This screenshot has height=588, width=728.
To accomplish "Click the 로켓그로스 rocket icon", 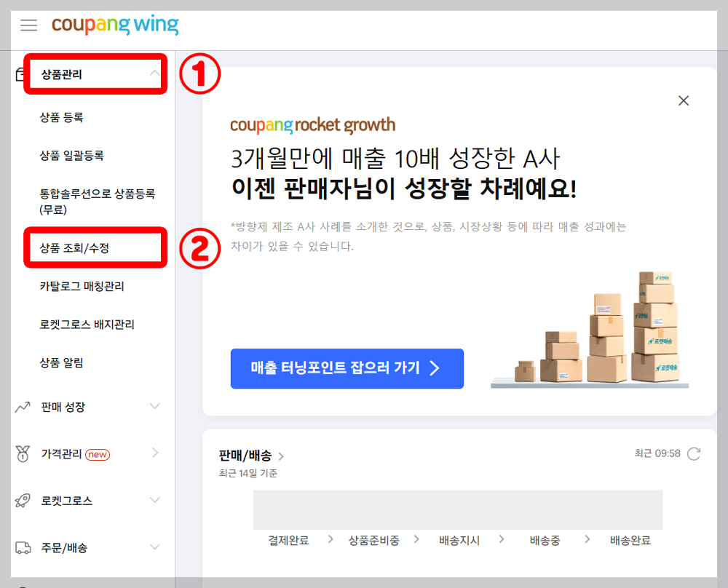I will coord(23,501).
